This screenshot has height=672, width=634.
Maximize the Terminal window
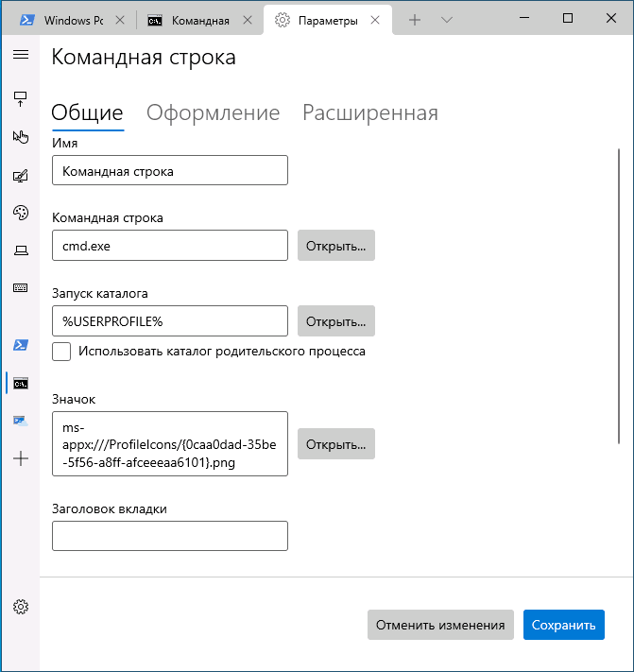pyautogui.click(x=568, y=18)
